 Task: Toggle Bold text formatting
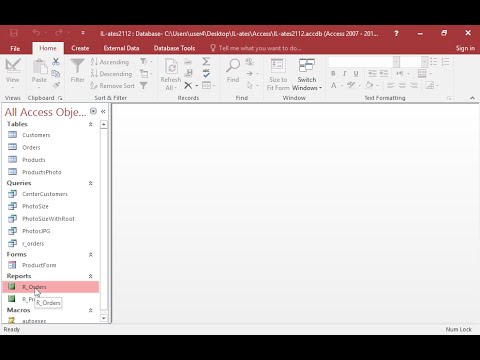click(x=333, y=73)
